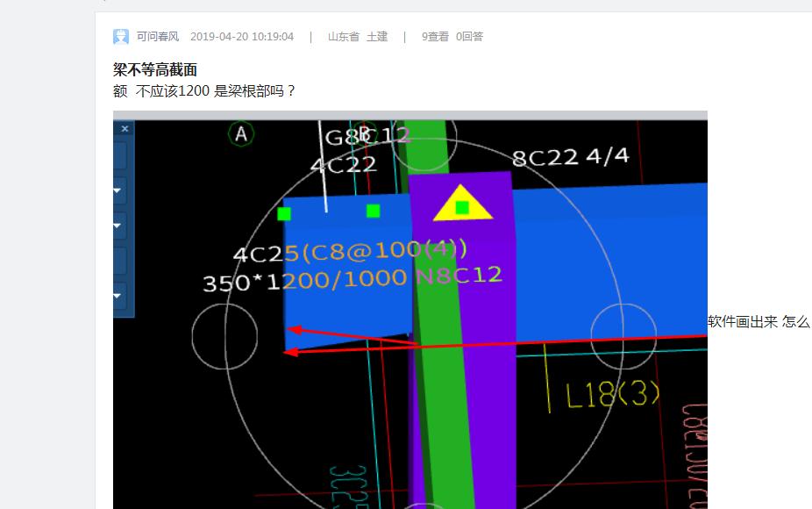Click the 9查看 view count
812x509 pixels.
(435, 36)
